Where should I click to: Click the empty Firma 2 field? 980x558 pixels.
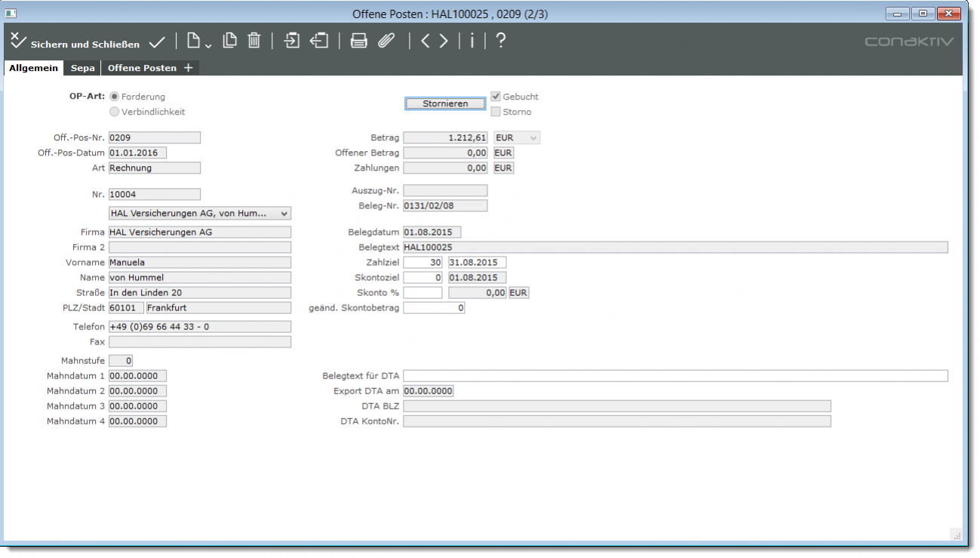(x=200, y=248)
